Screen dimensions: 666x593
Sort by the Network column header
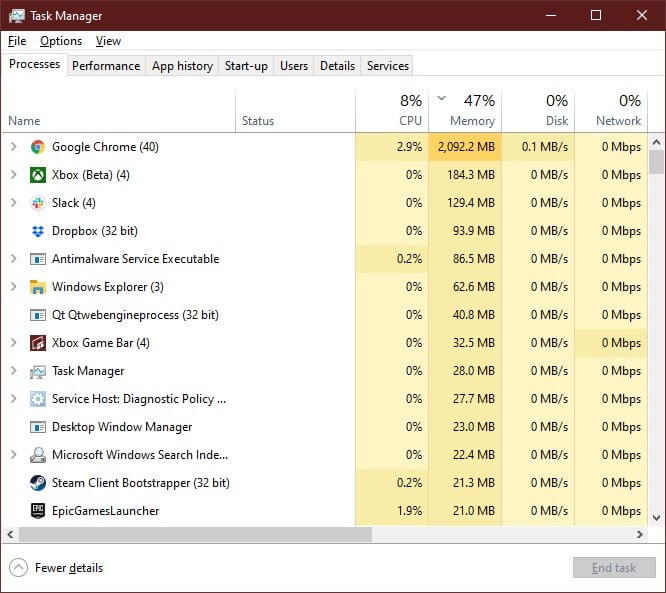611,110
